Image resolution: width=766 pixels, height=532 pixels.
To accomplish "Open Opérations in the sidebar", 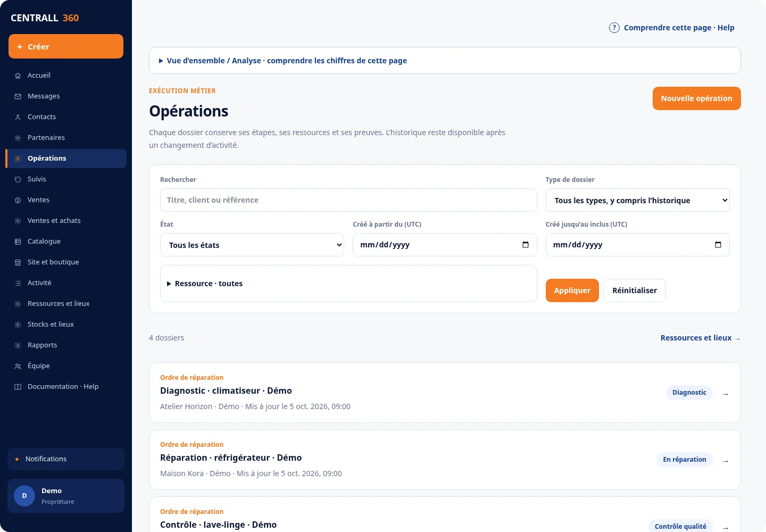I will (66, 159).
